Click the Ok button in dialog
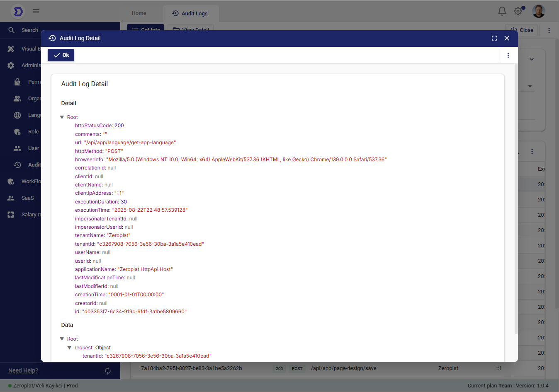559x392 pixels. pos(61,55)
